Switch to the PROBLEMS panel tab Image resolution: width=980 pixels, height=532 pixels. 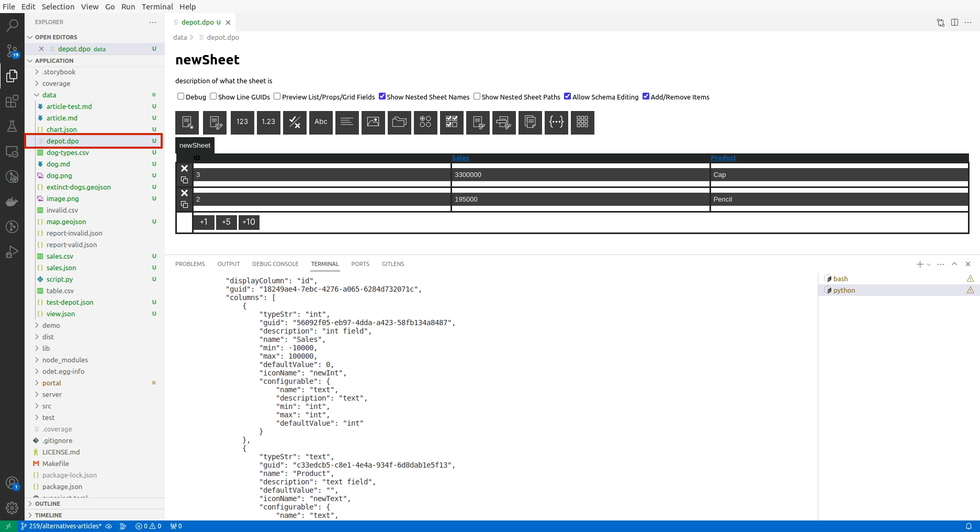190,264
